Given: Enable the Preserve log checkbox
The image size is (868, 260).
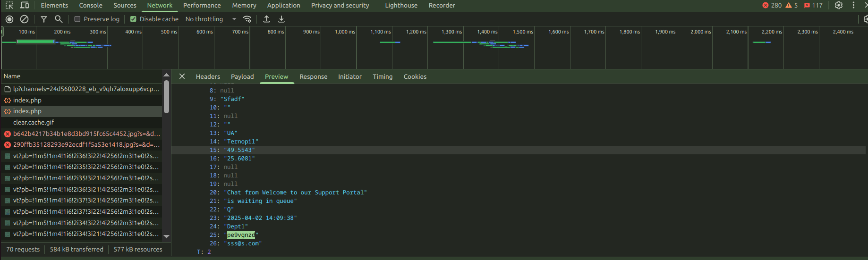Looking at the screenshot, I should (x=77, y=19).
